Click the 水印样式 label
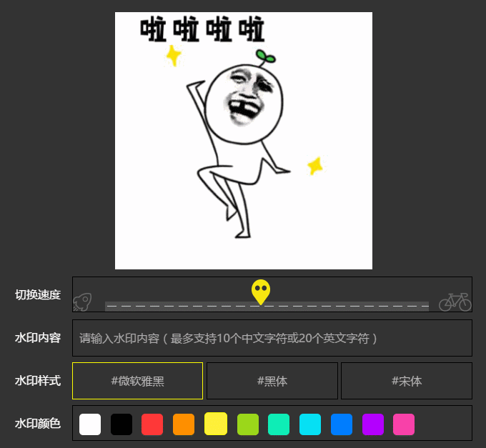The height and width of the screenshot is (448, 486). [37, 381]
